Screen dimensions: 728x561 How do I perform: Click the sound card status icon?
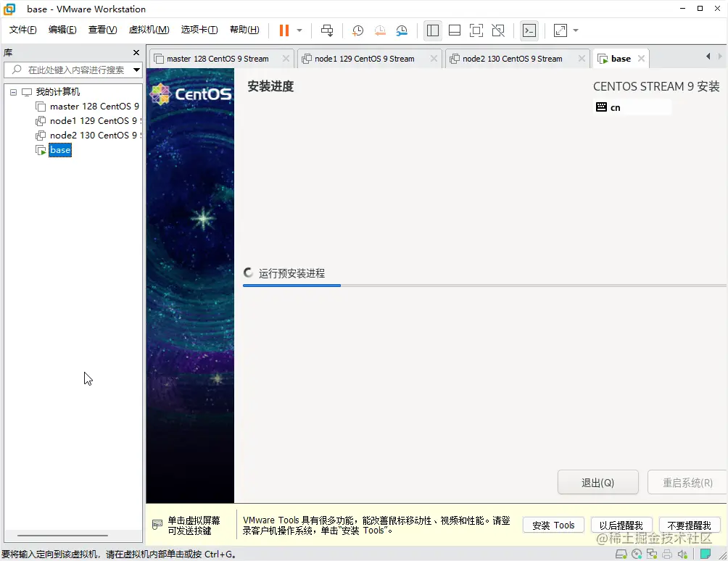coord(682,554)
